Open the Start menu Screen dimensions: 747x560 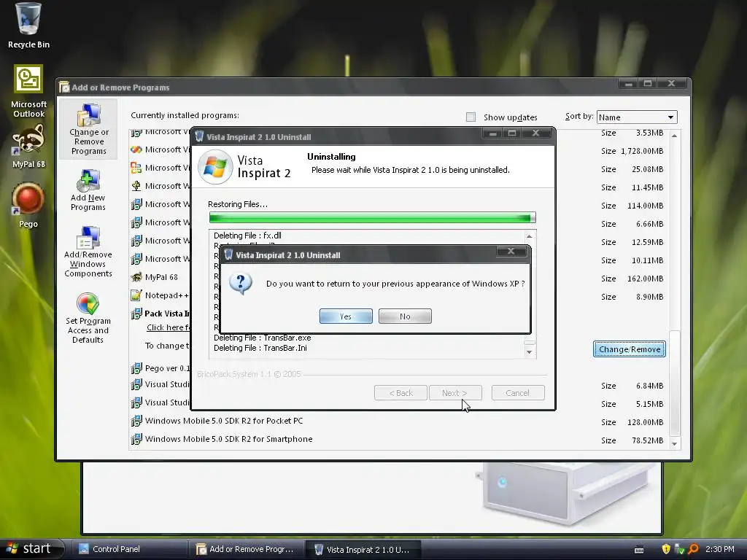[x=31, y=548]
